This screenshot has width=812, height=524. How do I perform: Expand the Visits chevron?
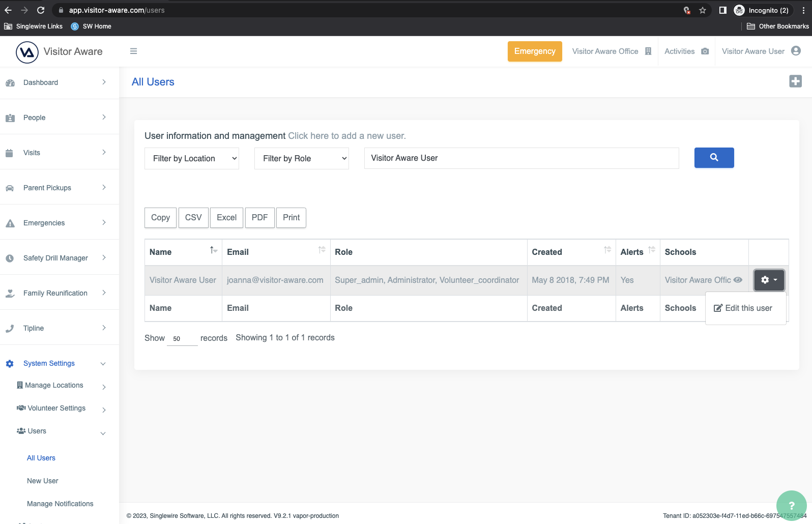pyautogui.click(x=104, y=152)
